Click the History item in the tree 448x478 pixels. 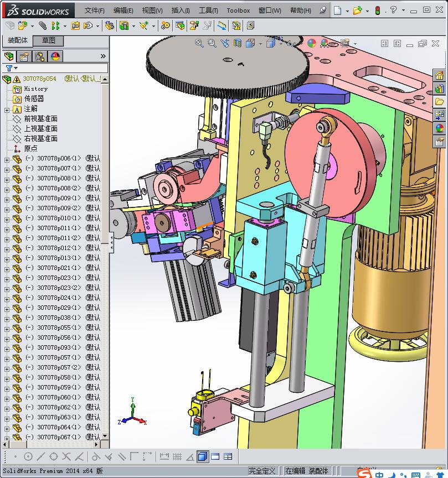click(35, 89)
